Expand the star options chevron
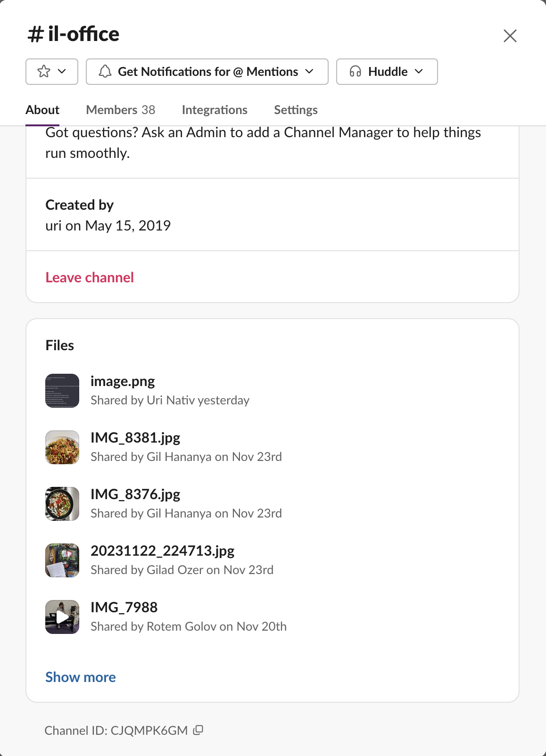This screenshot has width=546, height=756. [x=62, y=72]
